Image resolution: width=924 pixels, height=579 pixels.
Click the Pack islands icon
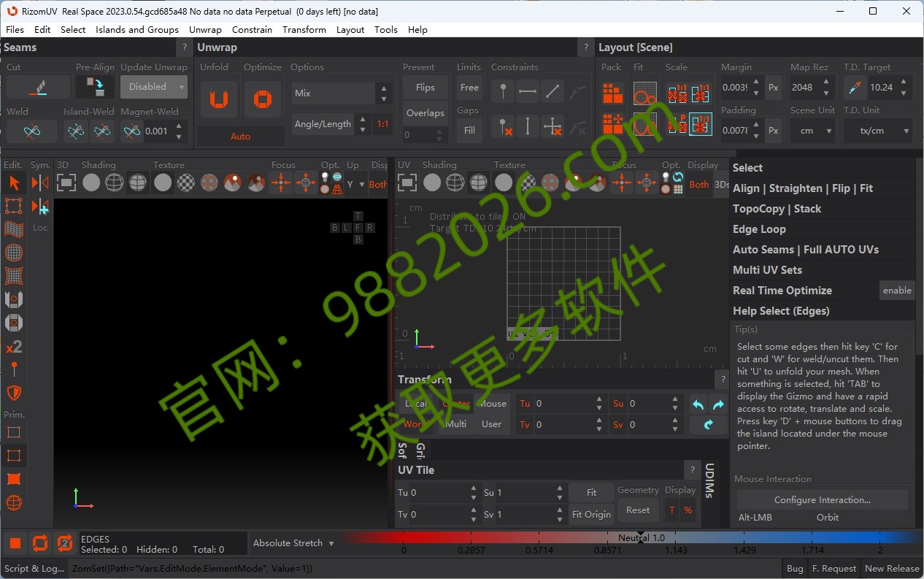click(613, 93)
